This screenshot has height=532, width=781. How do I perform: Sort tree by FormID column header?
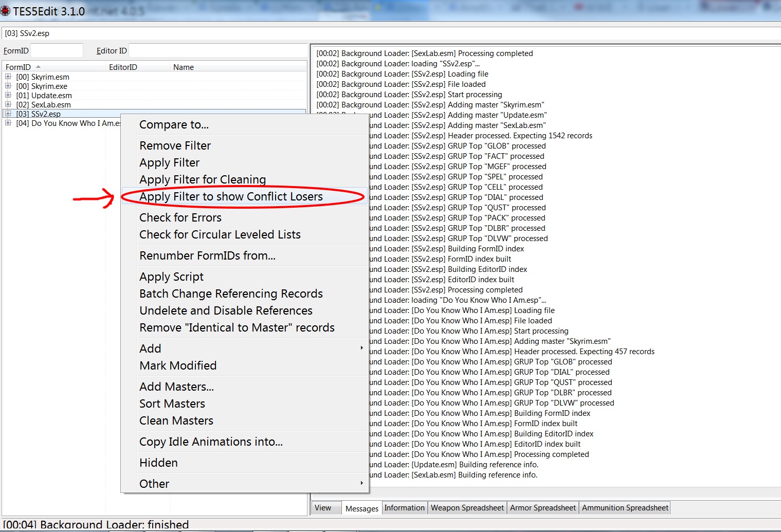tap(19, 67)
